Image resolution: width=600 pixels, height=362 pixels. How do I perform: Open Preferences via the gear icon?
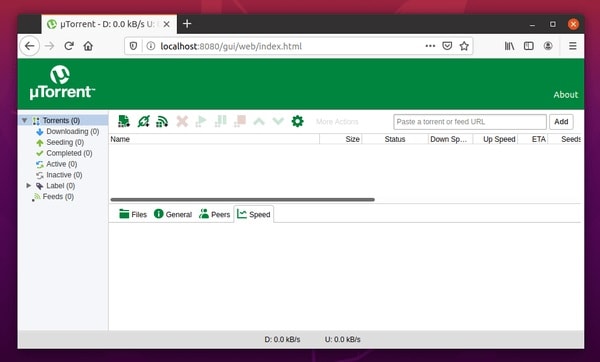pyautogui.click(x=297, y=121)
